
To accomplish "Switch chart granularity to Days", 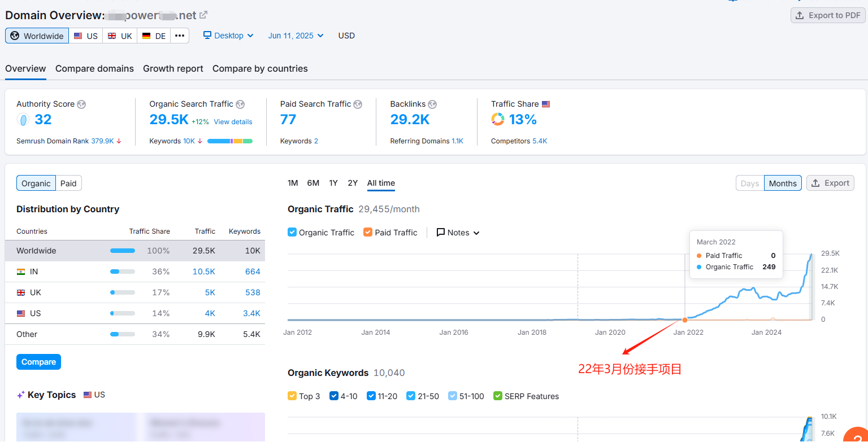I will pos(750,183).
